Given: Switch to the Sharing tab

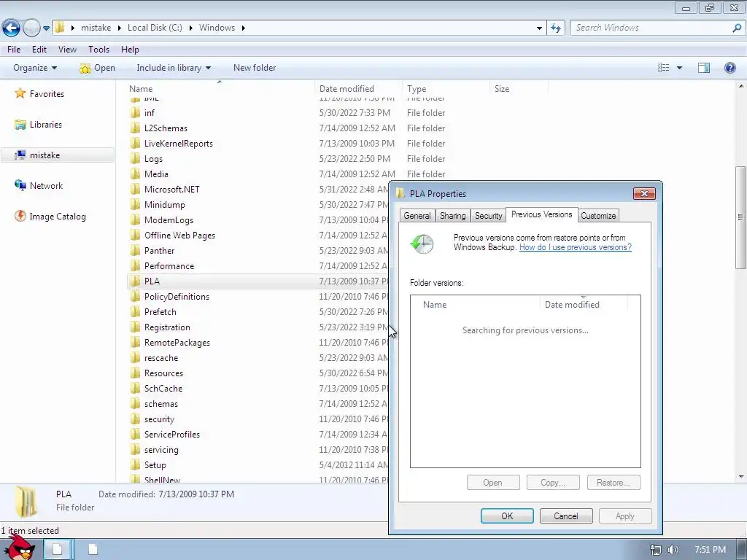Looking at the screenshot, I should (452, 216).
